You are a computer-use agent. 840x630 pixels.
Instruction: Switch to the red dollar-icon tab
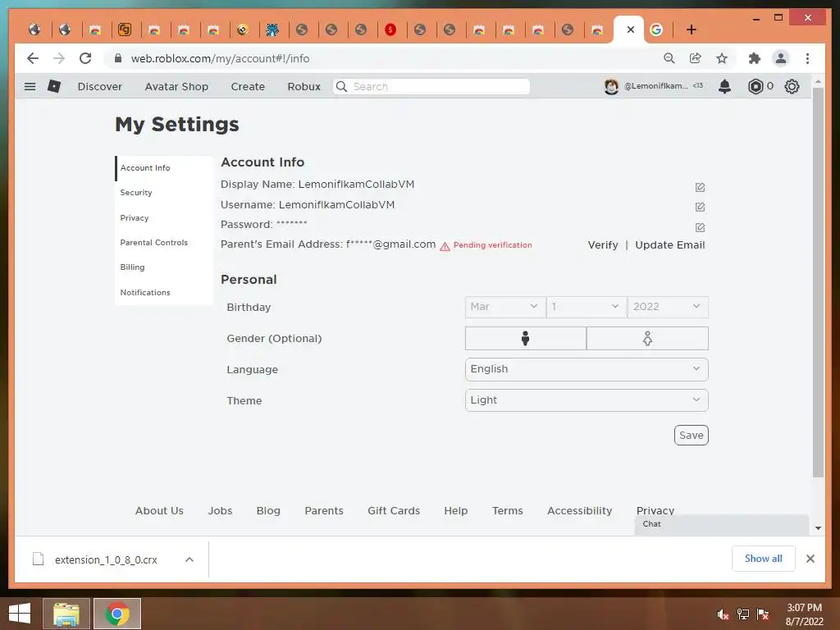tap(390, 30)
